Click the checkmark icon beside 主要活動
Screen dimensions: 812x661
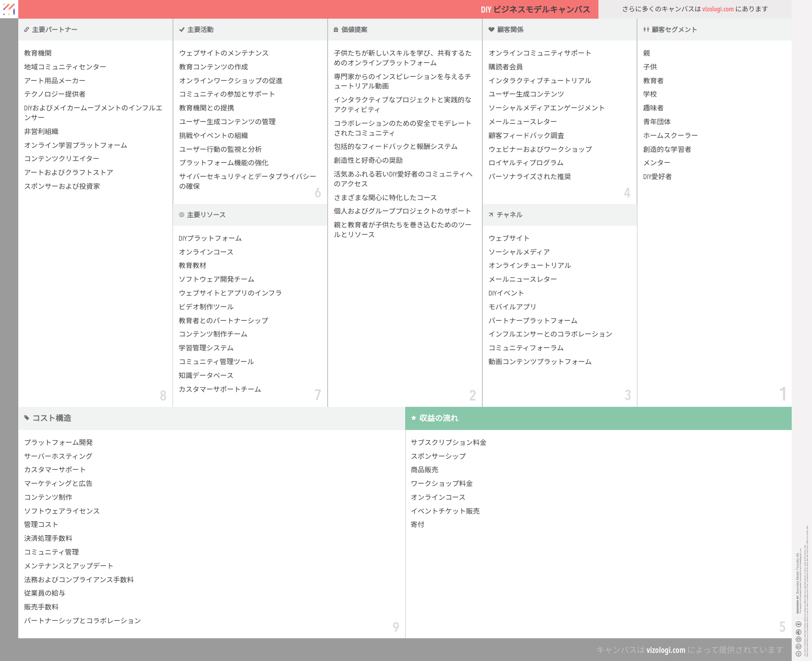click(182, 30)
